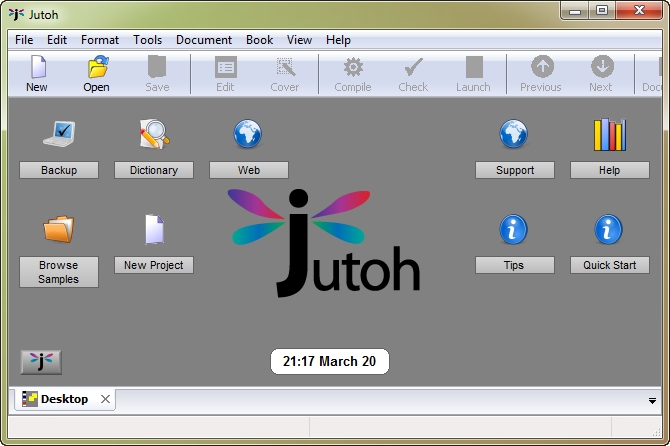This screenshot has height=446, width=670.
Task: Click the small Jutoh dragonfly button
Action: 41,362
